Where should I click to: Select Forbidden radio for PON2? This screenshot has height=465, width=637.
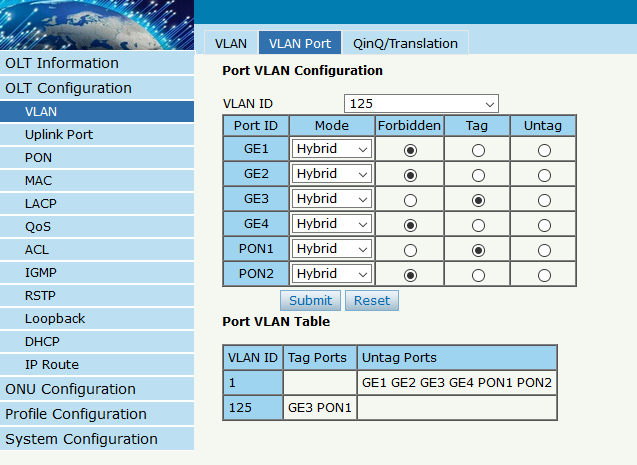tap(410, 275)
